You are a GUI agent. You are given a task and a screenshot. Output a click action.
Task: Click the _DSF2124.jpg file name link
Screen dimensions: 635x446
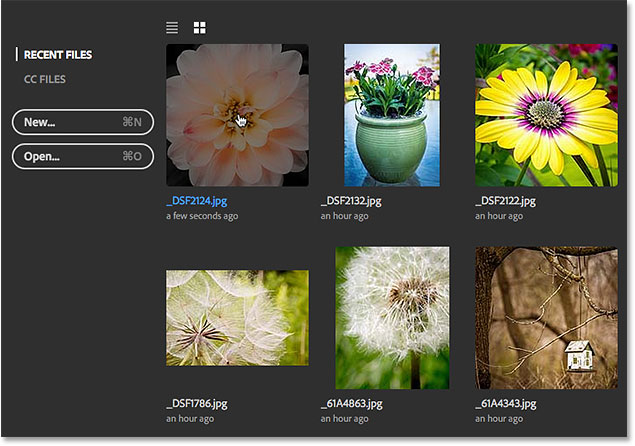pyautogui.click(x=197, y=201)
